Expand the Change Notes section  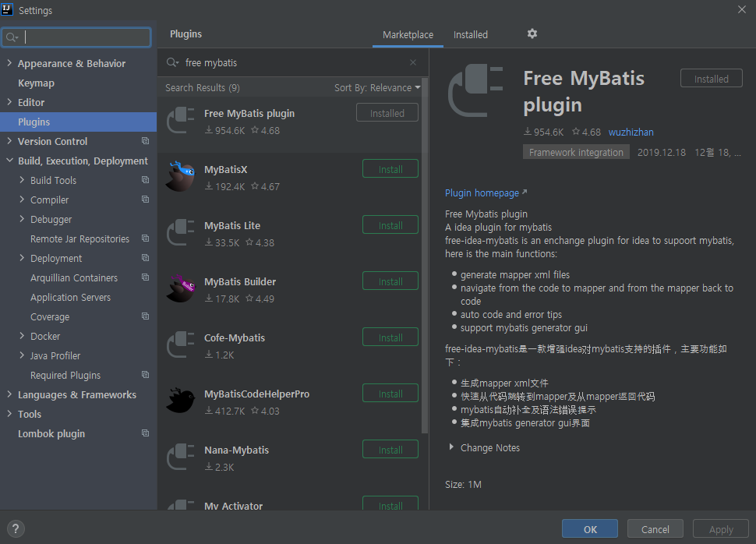pyautogui.click(x=451, y=447)
